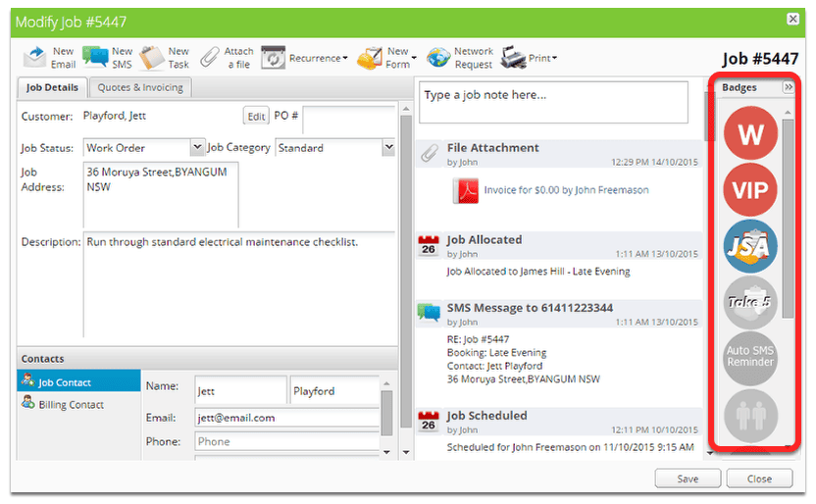This screenshot has height=504, width=816.
Task: Click the New Email envelope icon
Action: click(x=34, y=58)
